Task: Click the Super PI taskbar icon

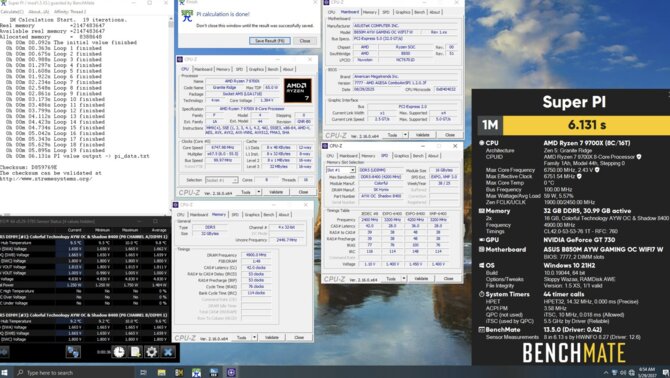Action: [x=196, y=372]
